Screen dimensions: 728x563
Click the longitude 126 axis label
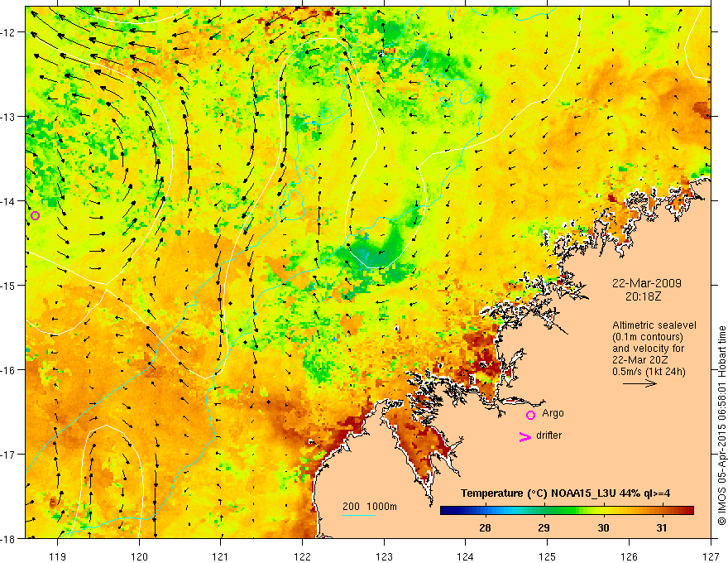[x=629, y=556]
